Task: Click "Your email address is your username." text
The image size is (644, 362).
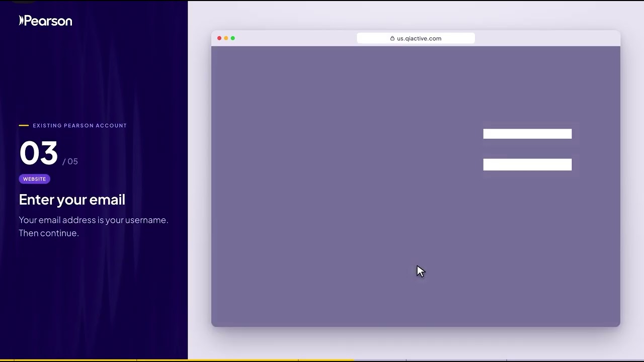Action: [x=94, y=220]
